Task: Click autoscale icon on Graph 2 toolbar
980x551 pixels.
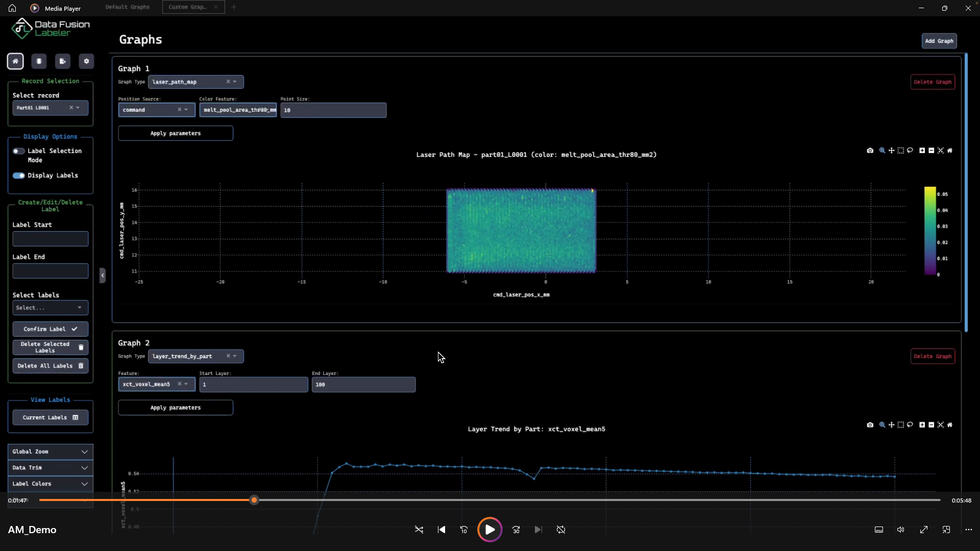Action: (x=941, y=425)
